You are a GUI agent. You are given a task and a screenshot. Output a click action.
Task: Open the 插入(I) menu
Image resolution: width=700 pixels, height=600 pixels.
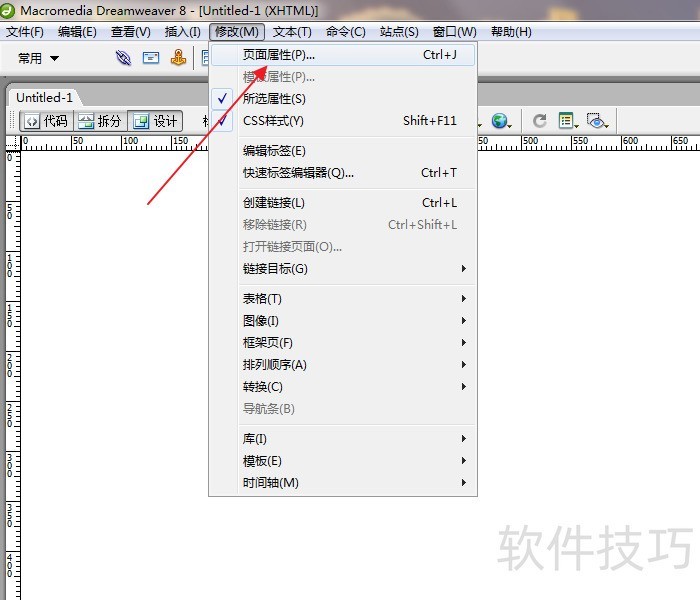pyautogui.click(x=183, y=32)
